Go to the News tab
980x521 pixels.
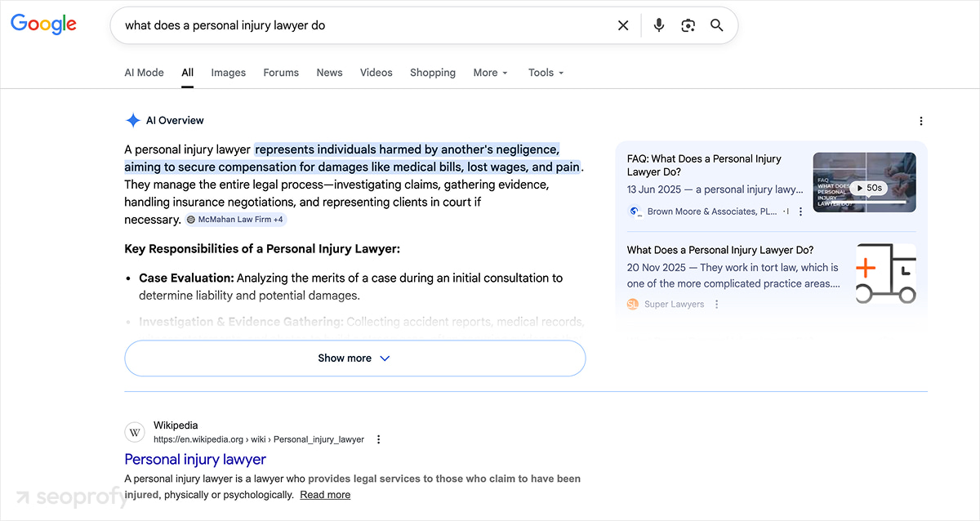329,73
